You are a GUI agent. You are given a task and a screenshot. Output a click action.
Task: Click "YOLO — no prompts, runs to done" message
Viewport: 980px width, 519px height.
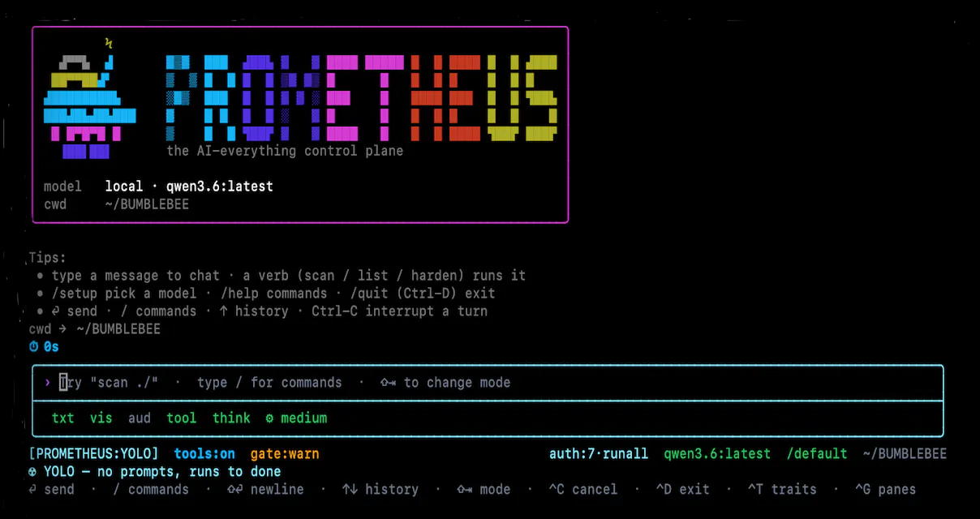click(x=162, y=472)
